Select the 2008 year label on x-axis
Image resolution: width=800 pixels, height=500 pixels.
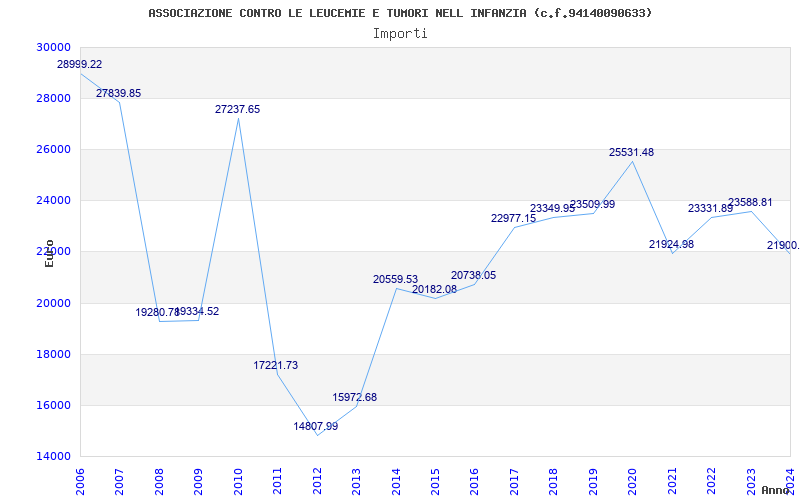[159, 482]
